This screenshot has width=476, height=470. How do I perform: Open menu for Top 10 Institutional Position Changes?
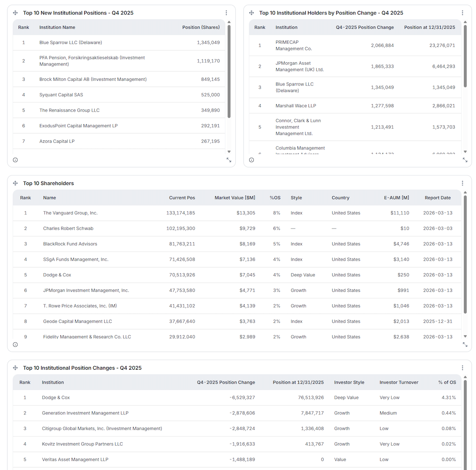click(x=463, y=368)
